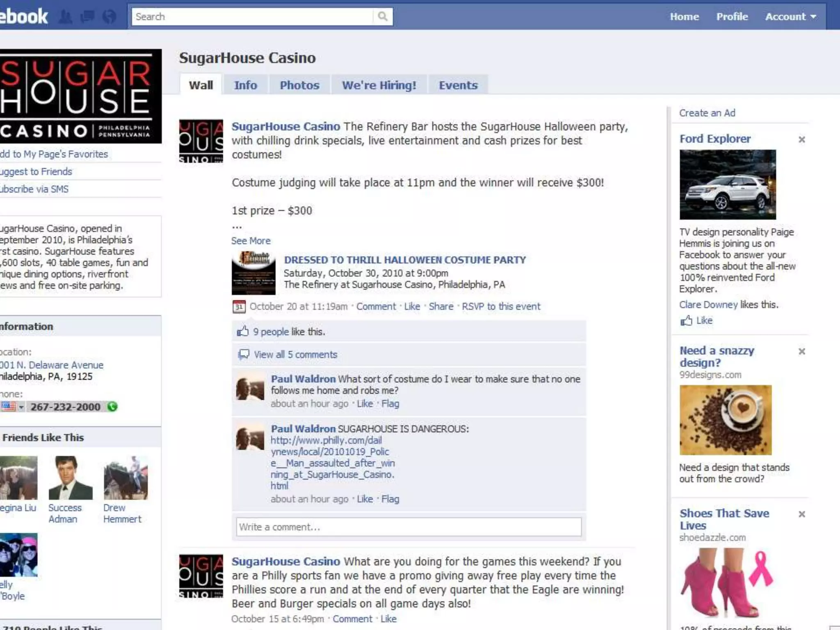Flag Paul Waldron's SUGARHOUSE IS DANGEROUS comment
This screenshot has height=630, width=840.
pyautogui.click(x=390, y=499)
